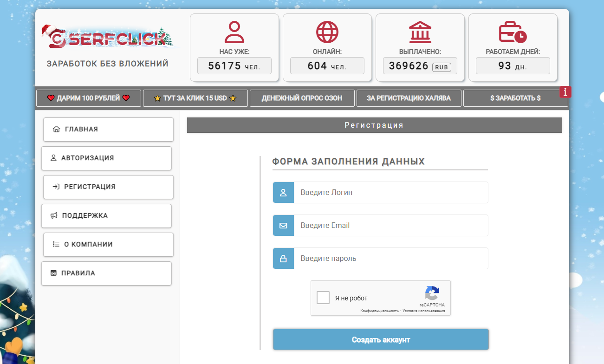
Task: Click the 93 дн. days value
Action: pyautogui.click(x=513, y=66)
